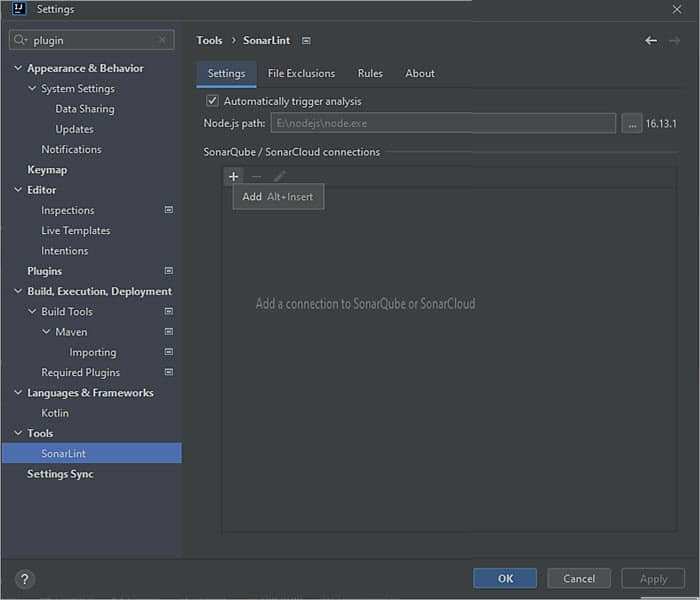
Task: Collapse Build, Execution, Deployment section
Action: click(x=18, y=291)
